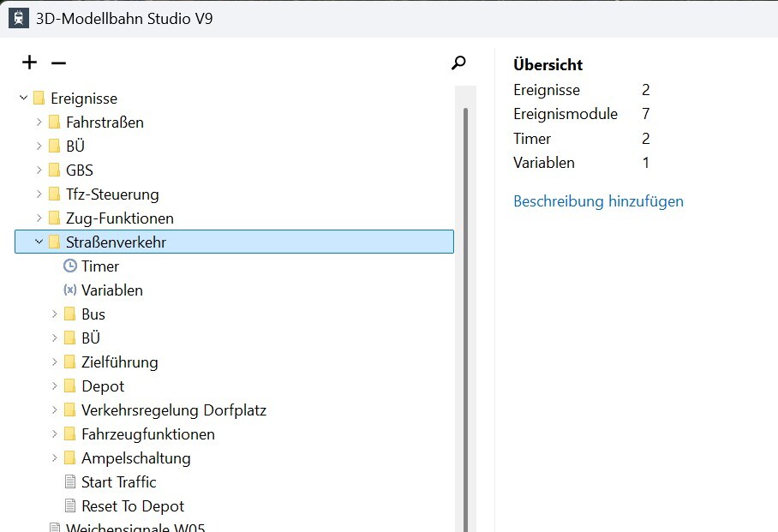Image resolution: width=778 pixels, height=532 pixels.
Task: Click the event tree vertical scrollbar
Action: (465, 317)
